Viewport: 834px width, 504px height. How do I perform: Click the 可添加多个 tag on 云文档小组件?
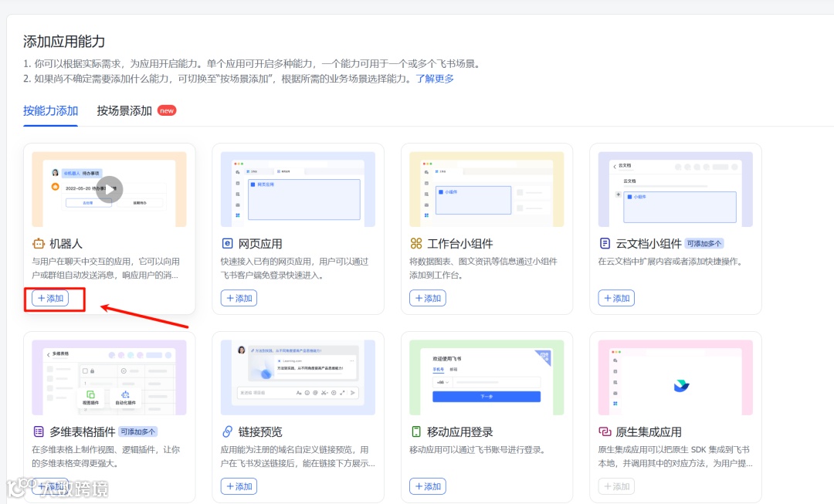coord(704,243)
